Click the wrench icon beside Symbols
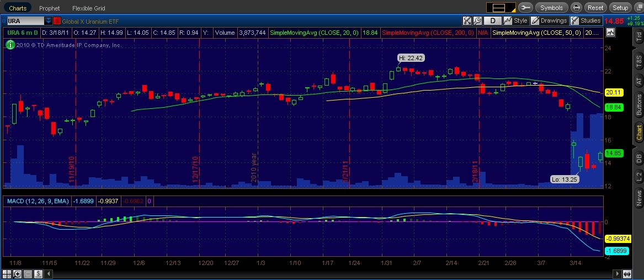This screenshot has width=644, height=280. pos(525,7)
